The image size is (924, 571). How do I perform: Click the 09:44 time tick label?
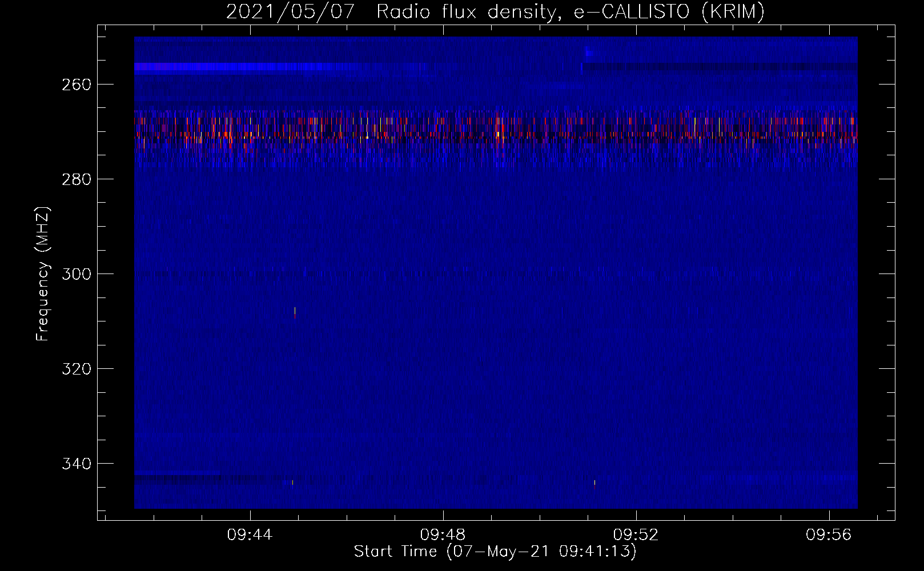coord(250,535)
